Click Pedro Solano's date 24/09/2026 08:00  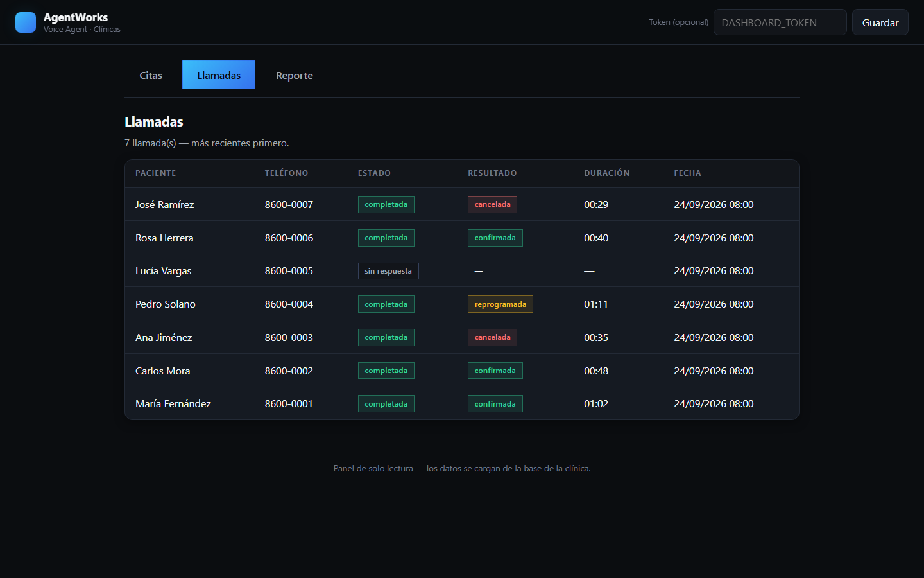tap(714, 304)
